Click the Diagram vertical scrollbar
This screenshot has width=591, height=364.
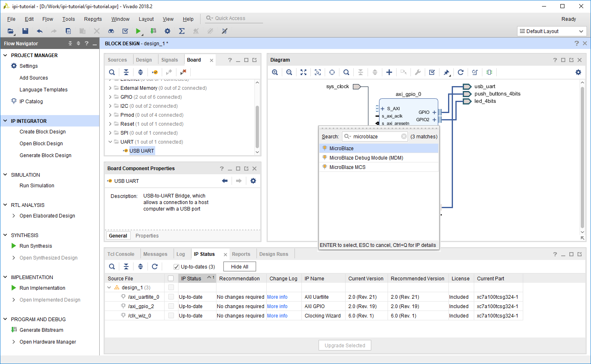click(582, 157)
